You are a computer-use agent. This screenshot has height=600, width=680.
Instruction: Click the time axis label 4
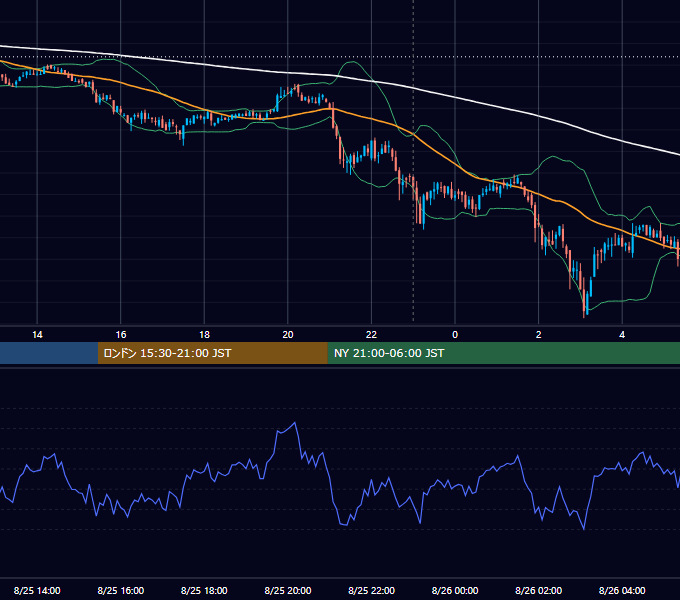tap(622, 335)
